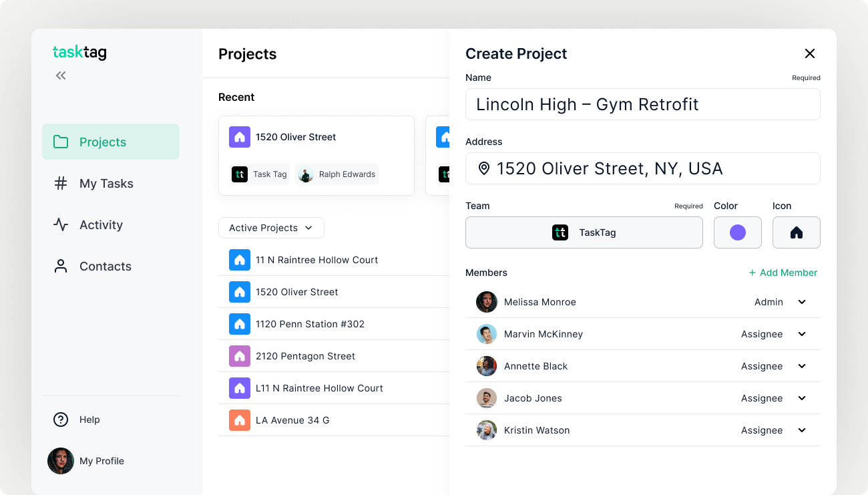Open the Activity section
Screen dimensions: 868x495
coord(101,225)
